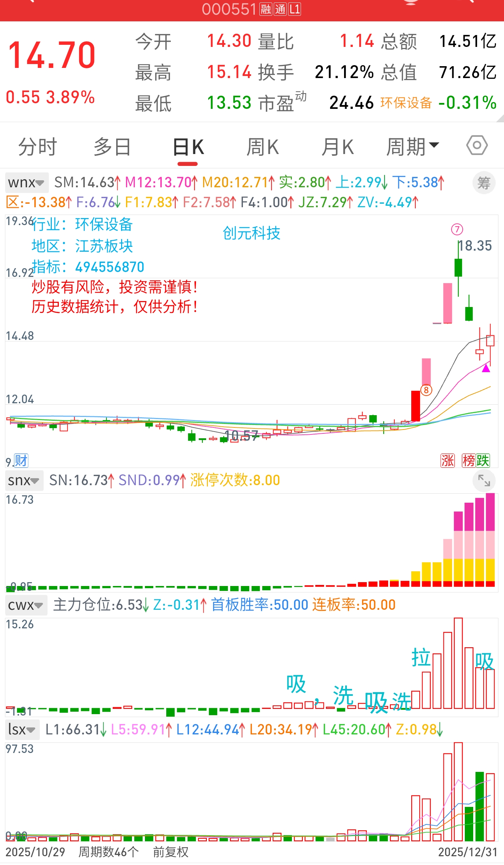Tap the M12:13.70 indicator value

161,182
